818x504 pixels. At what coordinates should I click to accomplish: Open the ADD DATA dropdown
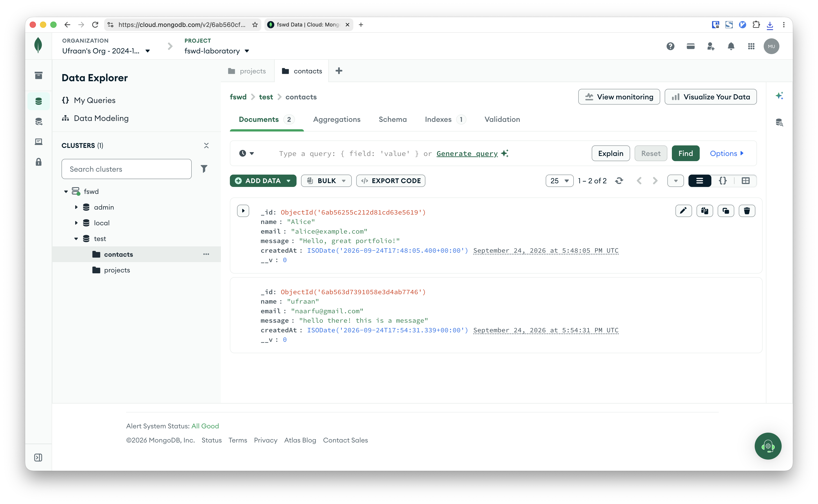(x=263, y=181)
